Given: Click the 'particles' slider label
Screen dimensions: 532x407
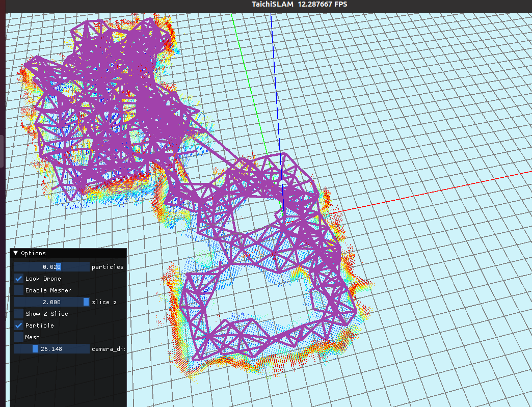Looking at the screenshot, I should coord(108,267).
